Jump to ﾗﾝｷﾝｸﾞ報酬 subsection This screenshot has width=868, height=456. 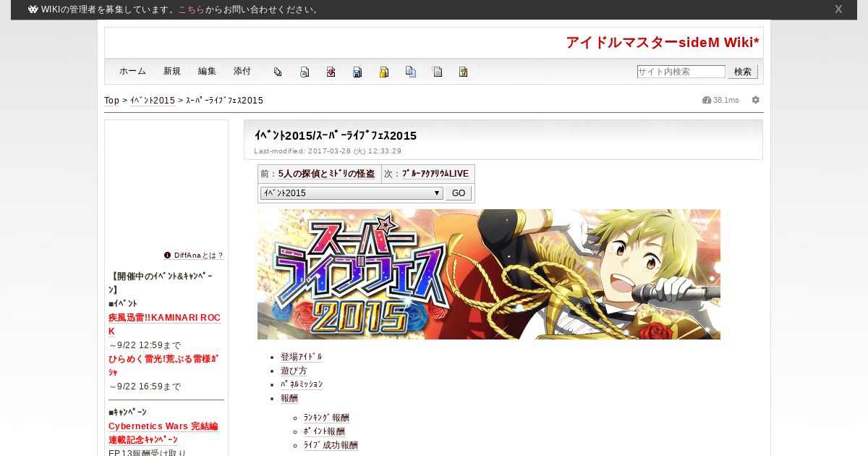(326, 418)
